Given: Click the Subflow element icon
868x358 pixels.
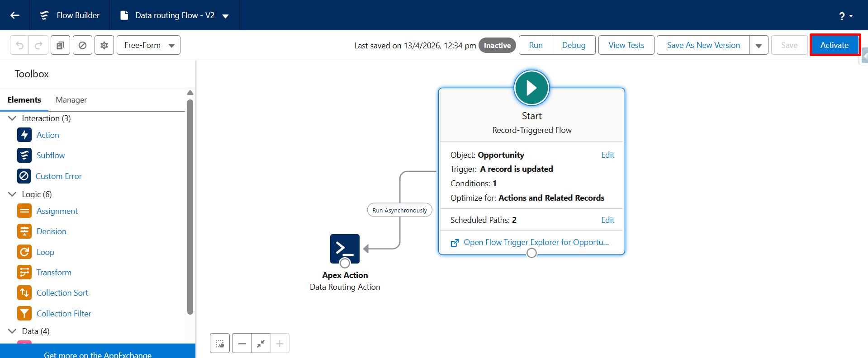Looking at the screenshot, I should click(24, 155).
